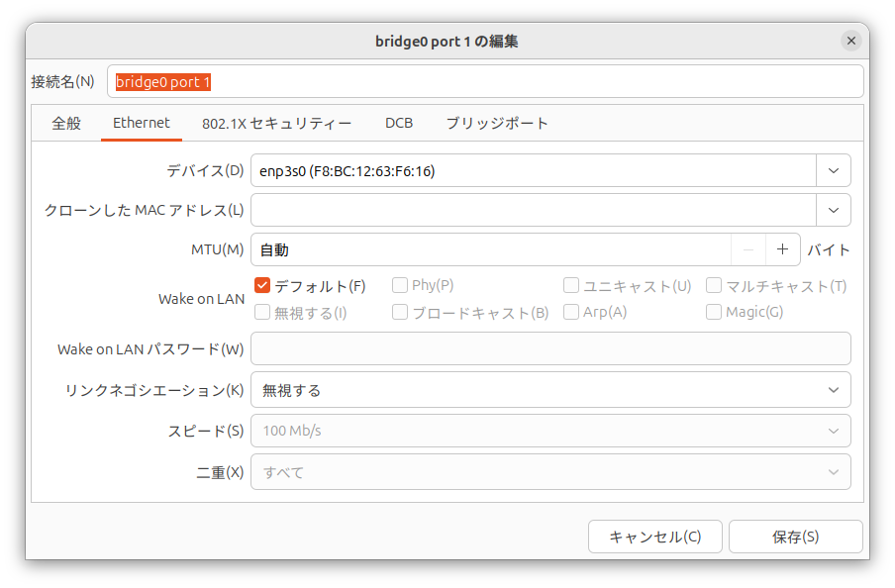
Task: Open the ブリッジポート tab
Action: 496,124
